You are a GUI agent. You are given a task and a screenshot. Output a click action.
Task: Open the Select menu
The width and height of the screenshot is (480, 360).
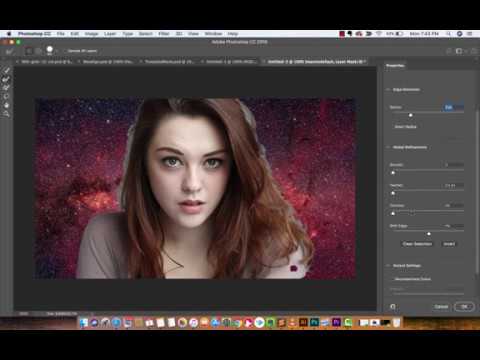pos(145,34)
